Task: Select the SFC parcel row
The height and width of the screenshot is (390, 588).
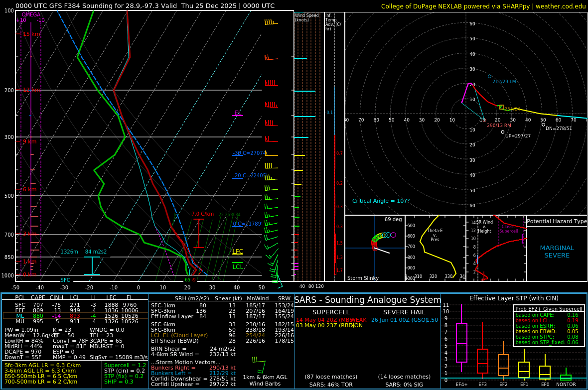Action: [x=75, y=305]
